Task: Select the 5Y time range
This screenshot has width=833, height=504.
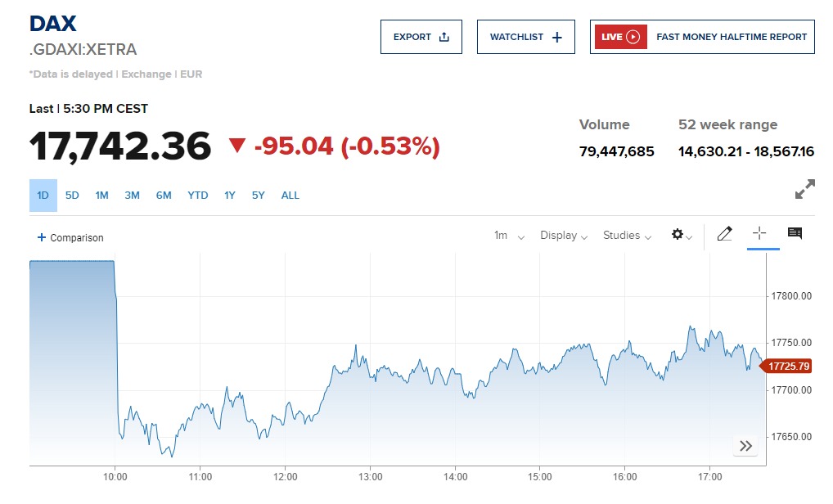Action: tap(259, 196)
